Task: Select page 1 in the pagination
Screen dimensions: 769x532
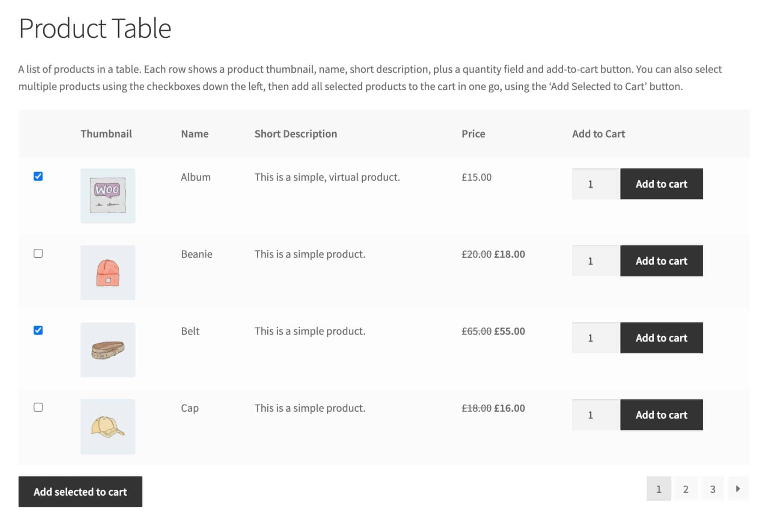Action: pos(659,488)
